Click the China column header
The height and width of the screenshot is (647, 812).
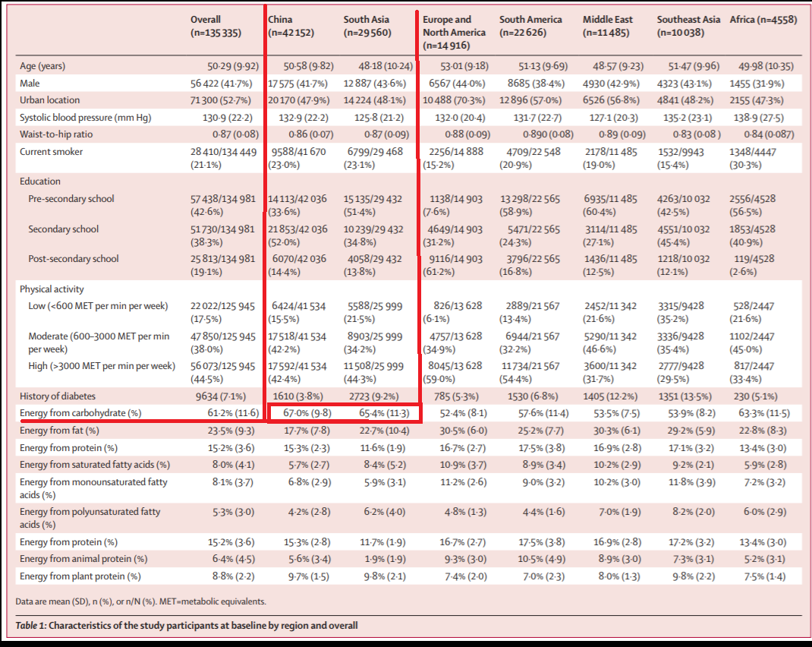pyautogui.click(x=291, y=26)
